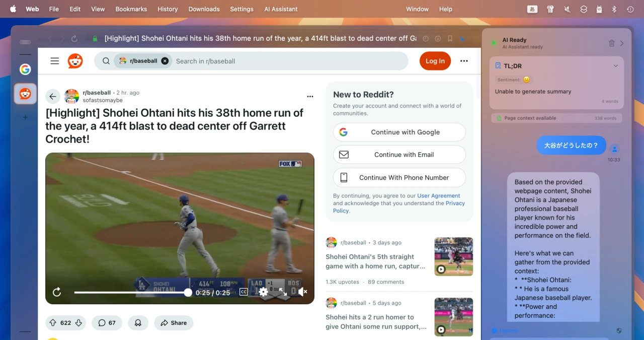Viewport: 644px width, 340px height.
Task: Replay the video with the replay icon
Action: [57, 292]
